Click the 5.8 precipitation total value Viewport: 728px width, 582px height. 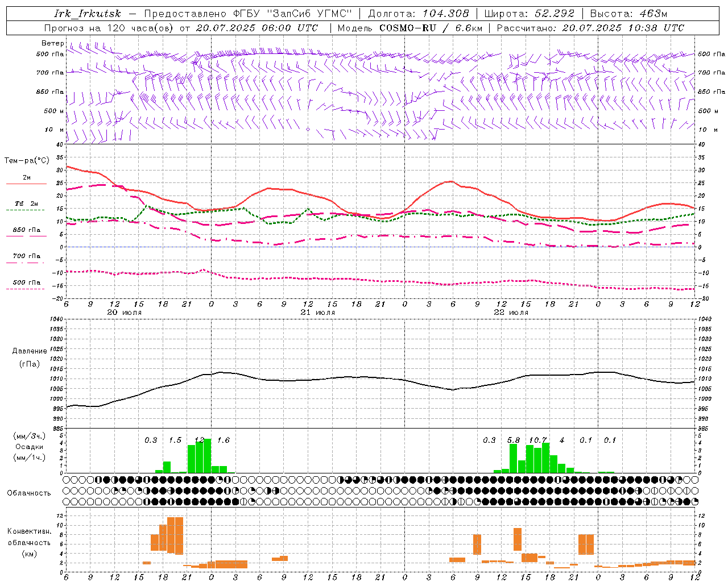pyautogui.click(x=513, y=440)
